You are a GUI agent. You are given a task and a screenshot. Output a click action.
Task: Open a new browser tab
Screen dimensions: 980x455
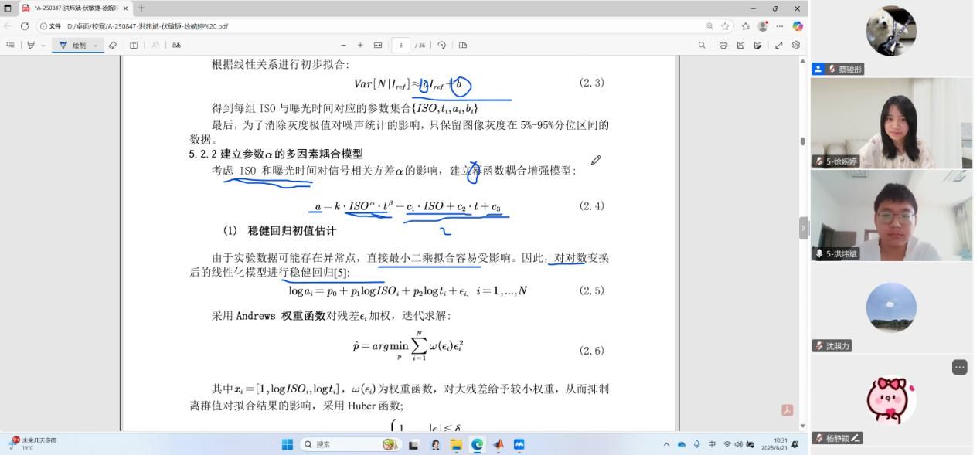(141, 8)
